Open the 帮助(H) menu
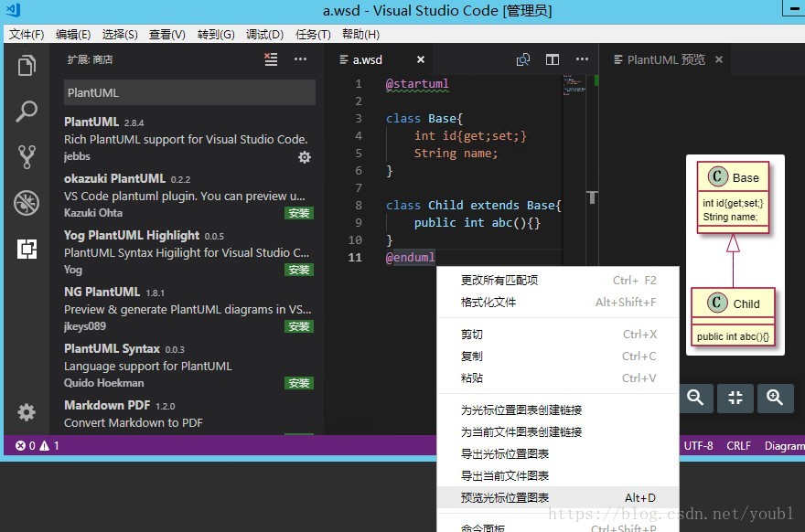 coord(361,35)
